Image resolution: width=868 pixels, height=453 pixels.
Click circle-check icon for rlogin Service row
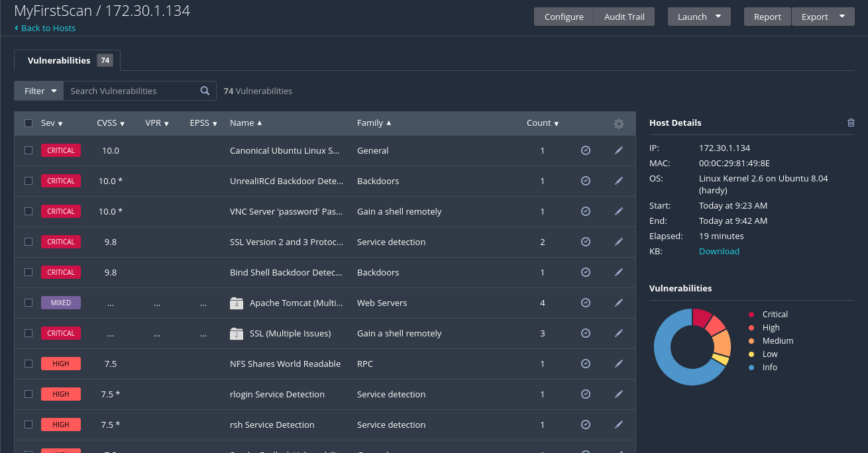pyautogui.click(x=586, y=394)
